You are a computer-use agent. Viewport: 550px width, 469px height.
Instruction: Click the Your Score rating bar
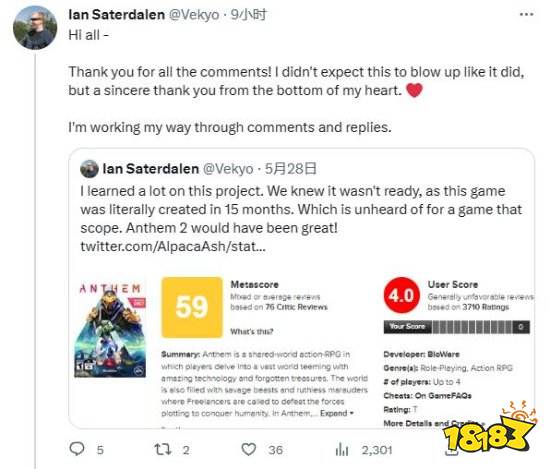point(456,327)
